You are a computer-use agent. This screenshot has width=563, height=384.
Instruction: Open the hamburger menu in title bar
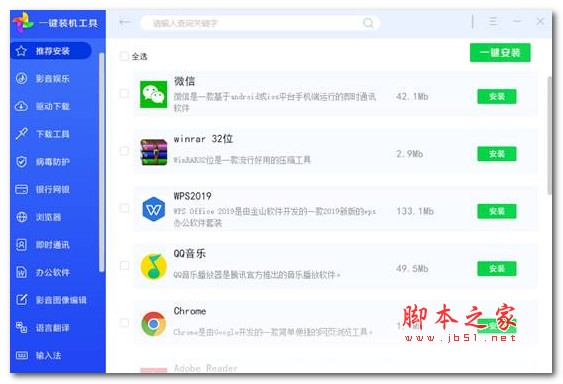coord(494,22)
